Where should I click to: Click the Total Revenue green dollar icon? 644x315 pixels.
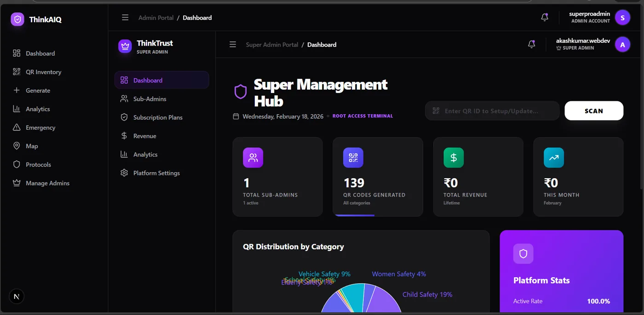tap(454, 157)
